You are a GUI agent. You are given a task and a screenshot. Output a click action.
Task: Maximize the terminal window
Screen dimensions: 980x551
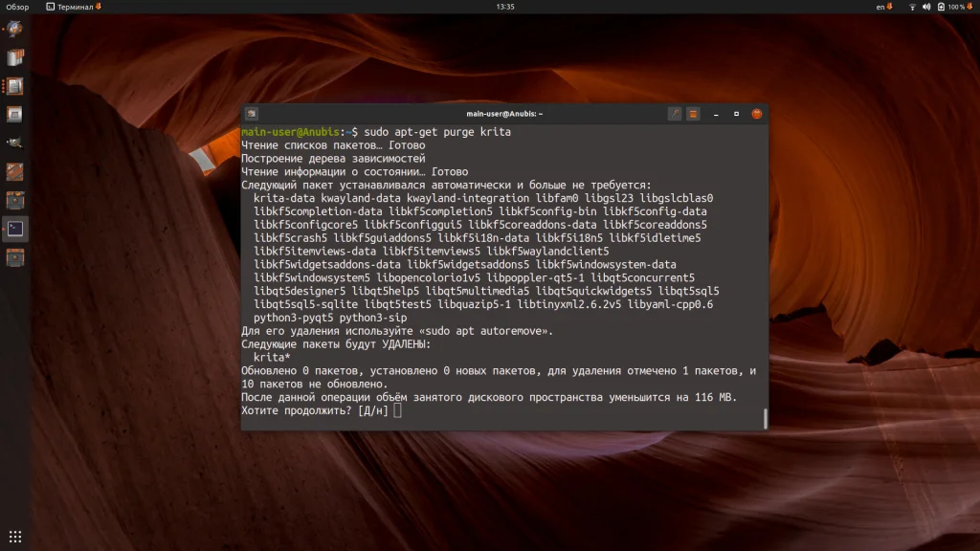pyautogui.click(x=736, y=114)
